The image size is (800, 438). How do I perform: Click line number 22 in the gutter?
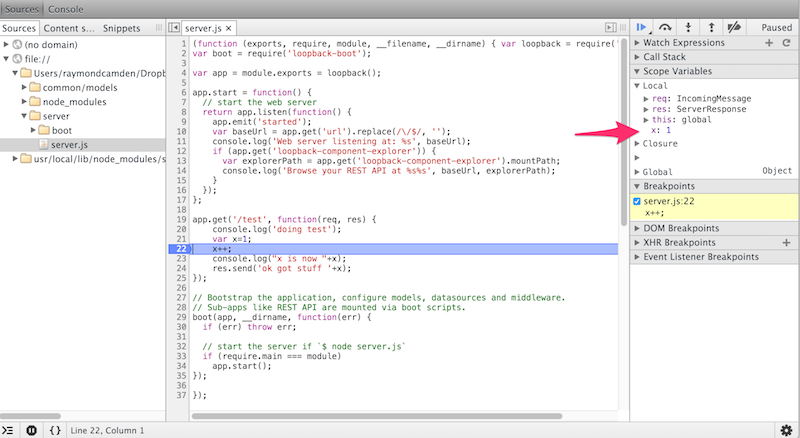click(181, 249)
